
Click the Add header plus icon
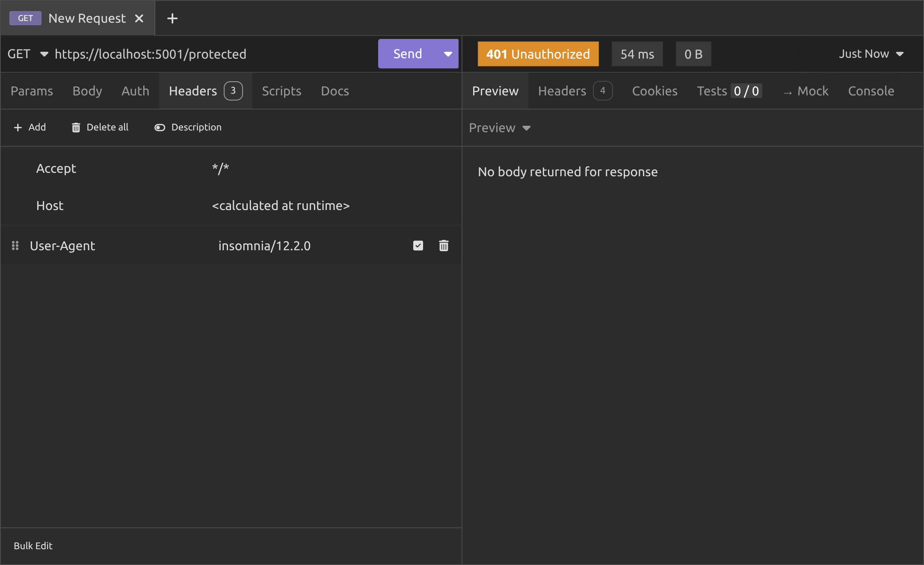point(18,127)
